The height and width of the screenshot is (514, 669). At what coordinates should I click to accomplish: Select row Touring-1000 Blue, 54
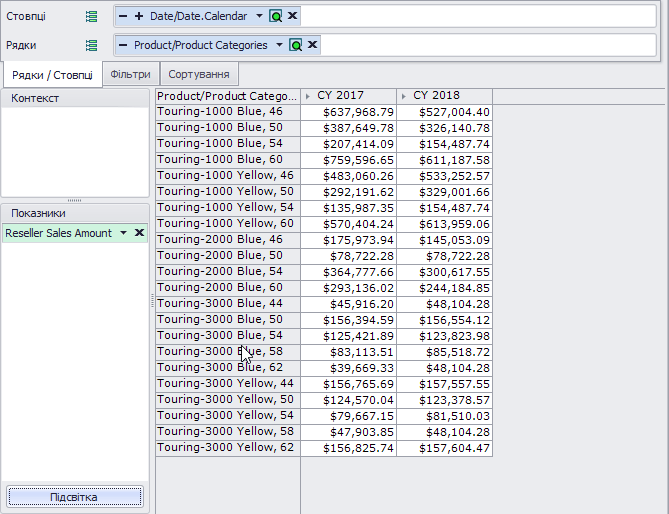[x=228, y=144]
